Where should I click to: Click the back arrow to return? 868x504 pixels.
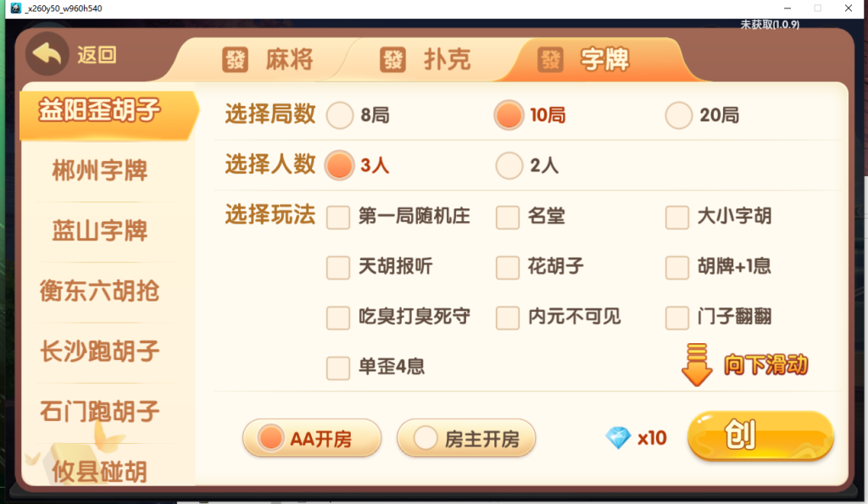coord(47,53)
